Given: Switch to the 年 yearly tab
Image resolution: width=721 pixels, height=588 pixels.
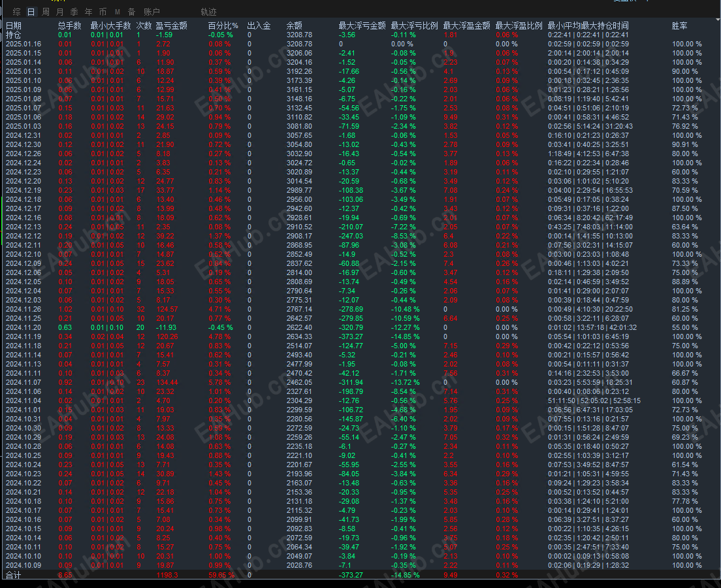Looking at the screenshot, I should tap(88, 12).
